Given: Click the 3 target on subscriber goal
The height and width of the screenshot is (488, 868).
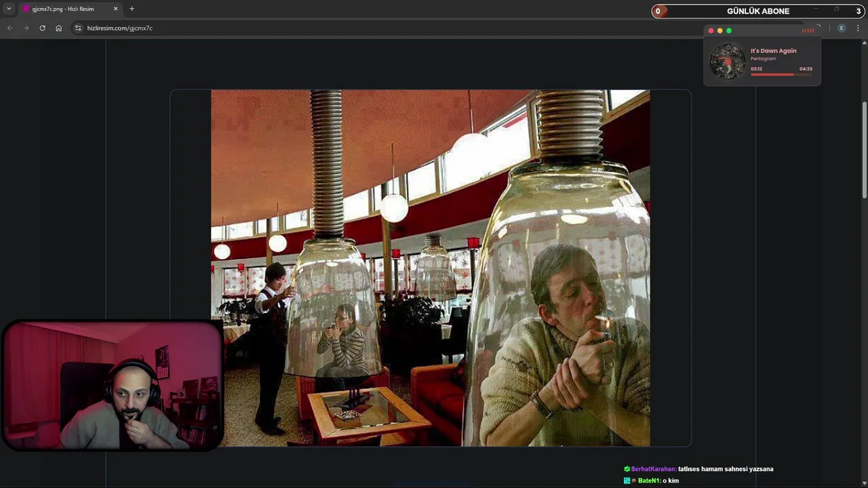Looking at the screenshot, I should pyautogui.click(x=859, y=11).
